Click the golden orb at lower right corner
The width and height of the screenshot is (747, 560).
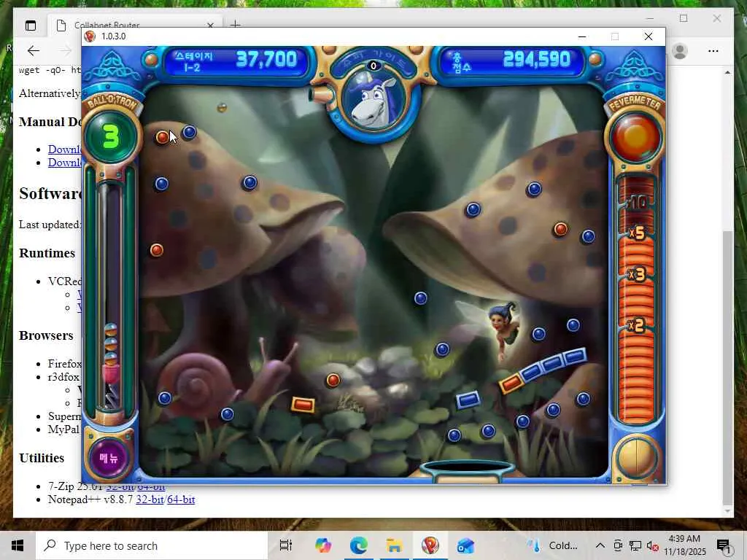(636, 458)
